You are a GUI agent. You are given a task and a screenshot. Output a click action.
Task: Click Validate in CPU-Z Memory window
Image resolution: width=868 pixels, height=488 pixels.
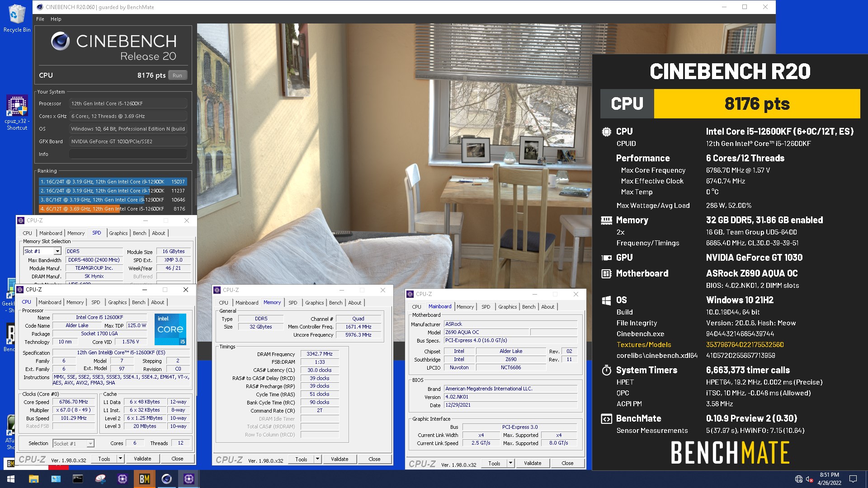coord(340,459)
